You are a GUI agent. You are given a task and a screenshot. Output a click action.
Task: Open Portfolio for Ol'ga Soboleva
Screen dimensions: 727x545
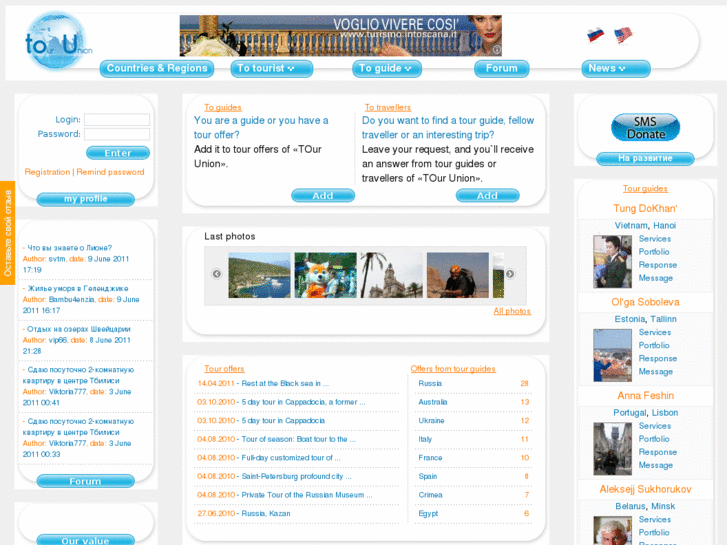(654, 346)
